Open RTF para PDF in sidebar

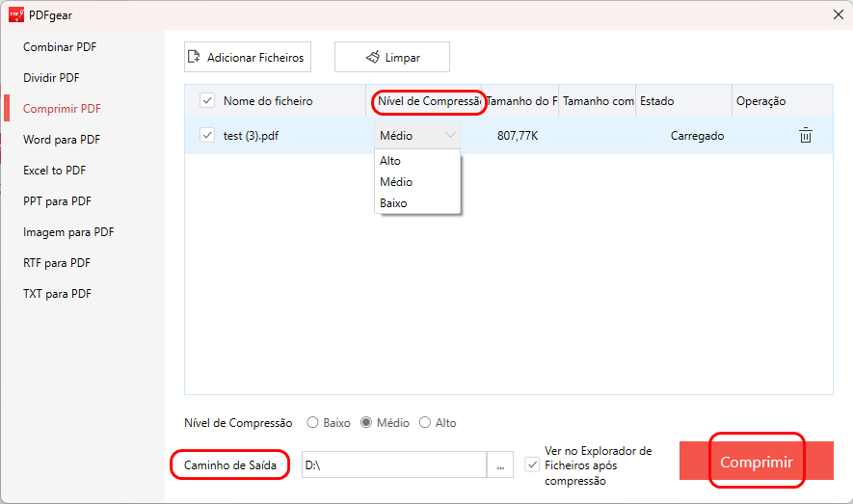57,263
